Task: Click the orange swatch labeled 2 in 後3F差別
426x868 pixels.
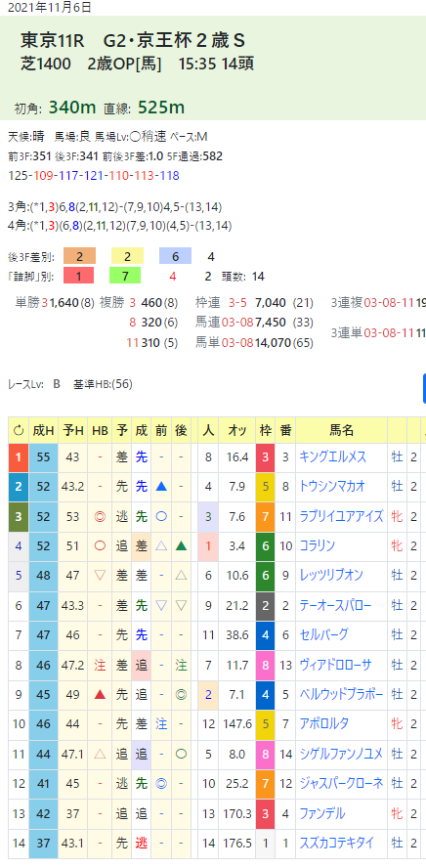Action: [80, 256]
